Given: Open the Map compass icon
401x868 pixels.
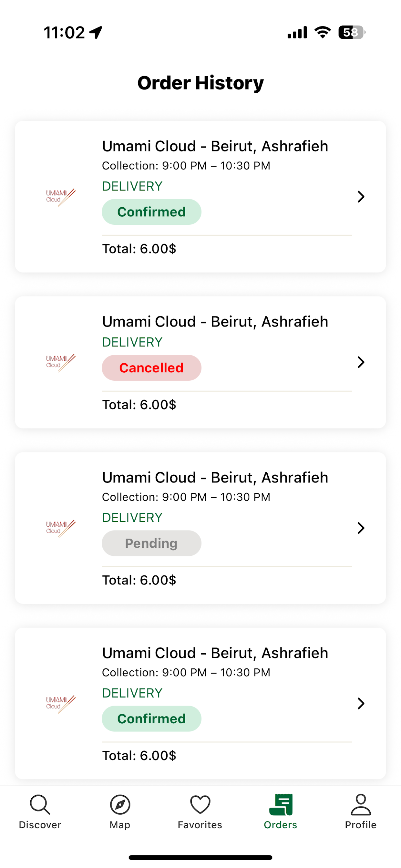Looking at the screenshot, I should tap(120, 805).
